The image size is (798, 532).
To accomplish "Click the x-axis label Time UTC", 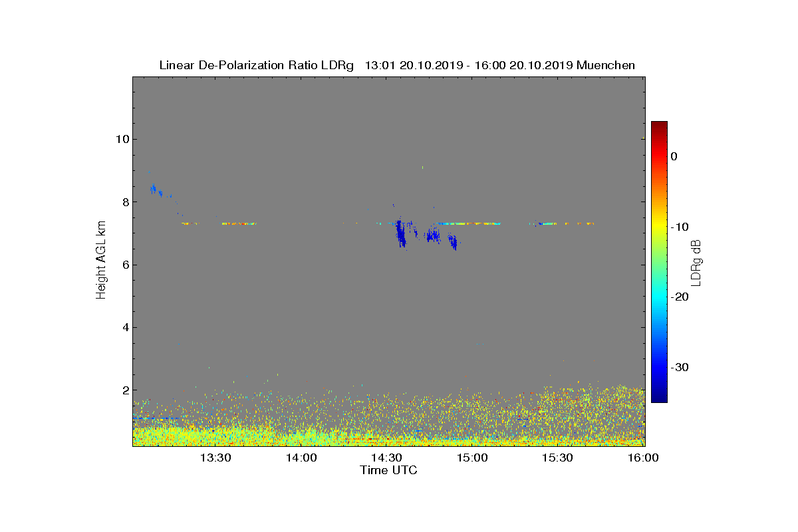I will click(x=388, y=470).
